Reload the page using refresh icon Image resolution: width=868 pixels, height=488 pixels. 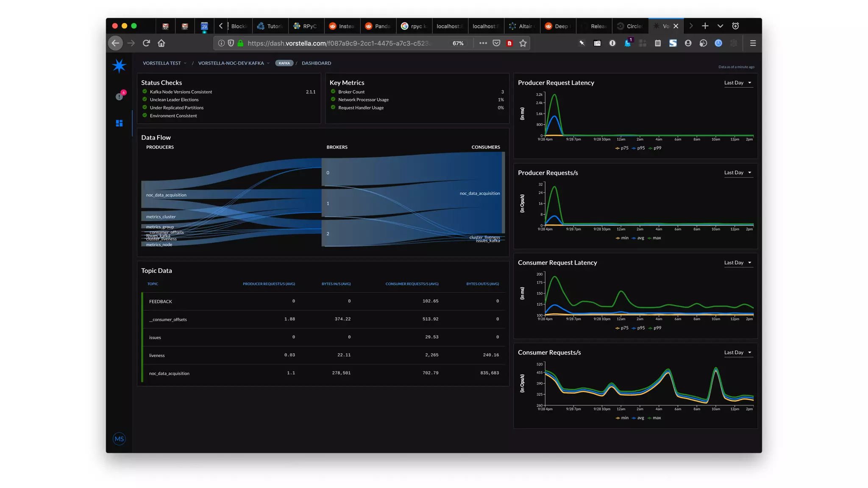tap(146, 43)
